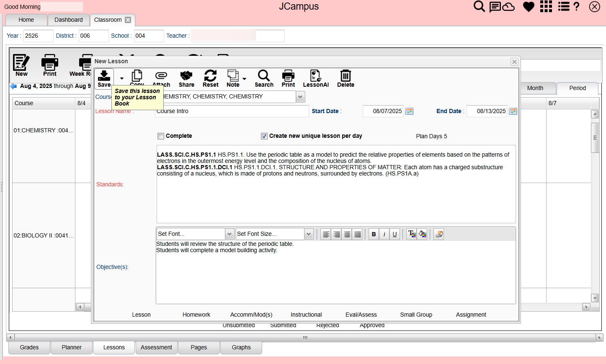Open the Set Font Size dropdown
Screen dimensions: 606x364
click(x=309, y=234)
